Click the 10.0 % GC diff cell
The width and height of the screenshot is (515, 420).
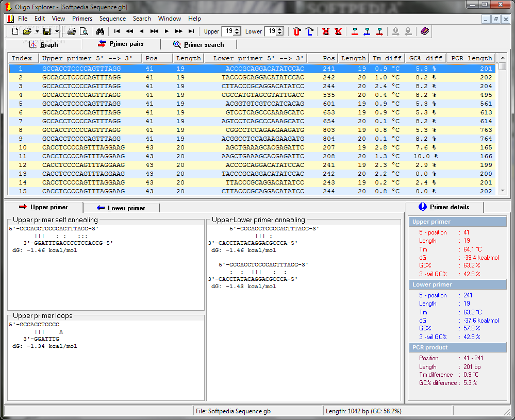tap(425, 156)
